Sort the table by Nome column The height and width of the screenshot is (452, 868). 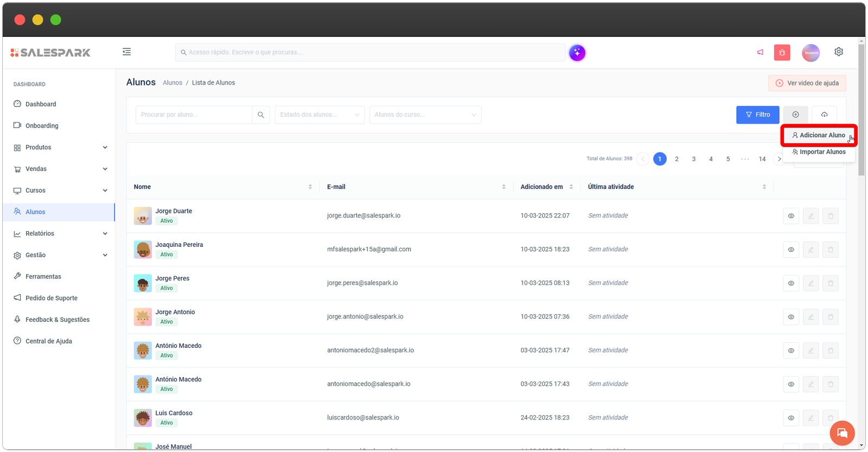pos(310,187)
